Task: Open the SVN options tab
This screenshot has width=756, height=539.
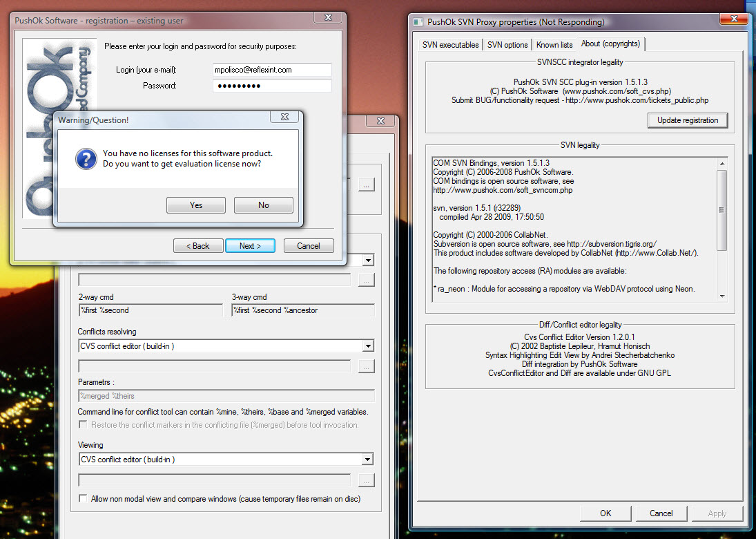Action: coord(507,45)
